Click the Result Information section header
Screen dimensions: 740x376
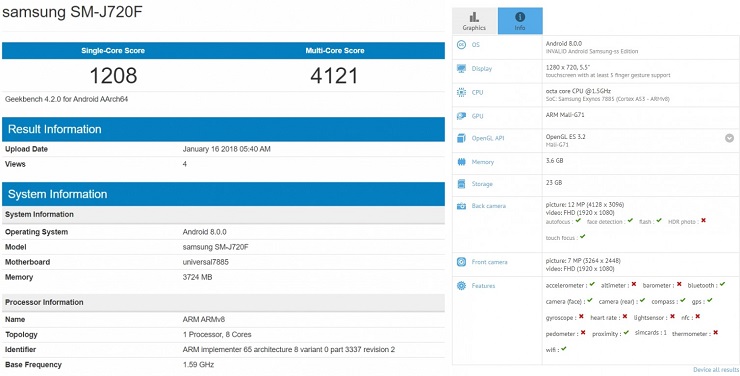click(x=223, y=129)
